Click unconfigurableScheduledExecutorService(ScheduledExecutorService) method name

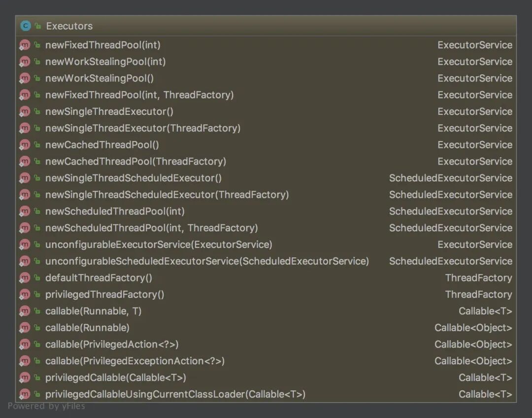click(x=207, y=261)
